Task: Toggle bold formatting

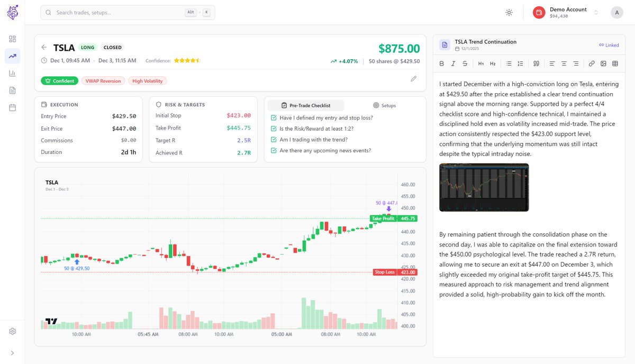Action: (x=442, y=63)
